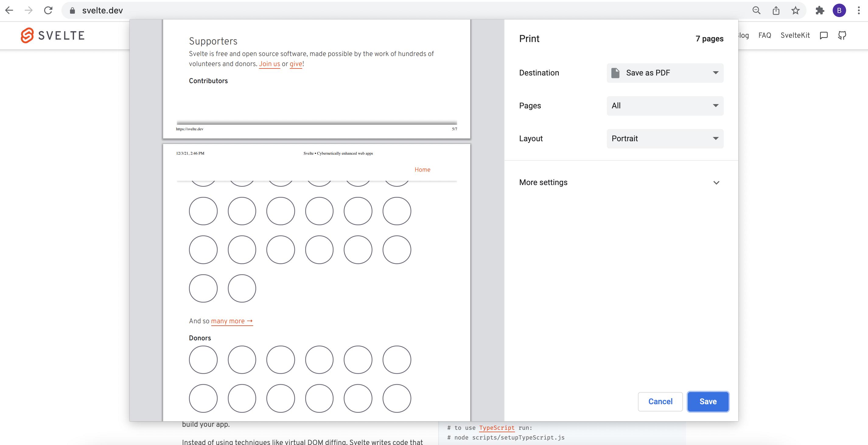Click the 12/3/21, 2:46 PM header text
This screenshot has height=445, width=868.
[190, 153]
